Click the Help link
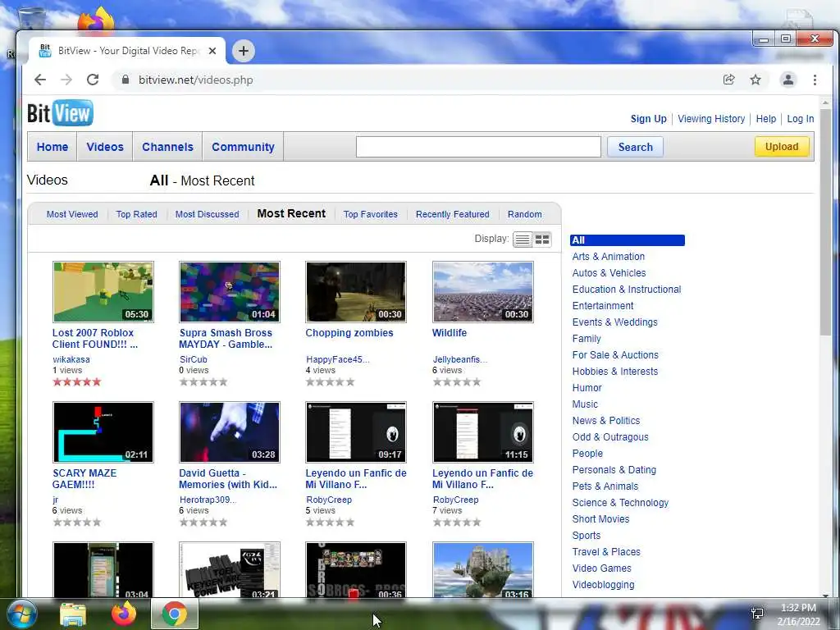Screen dimensions: 840x630 point(766,119)
